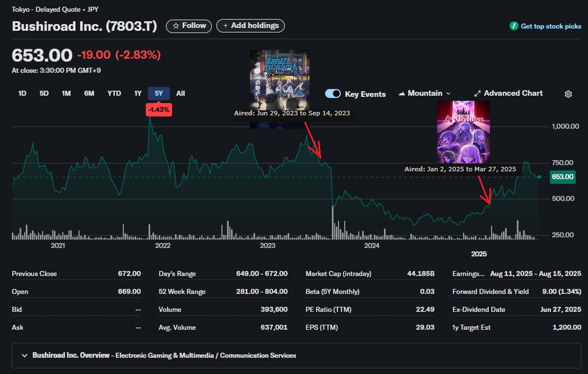Select the 1M time range

point(66,93)
